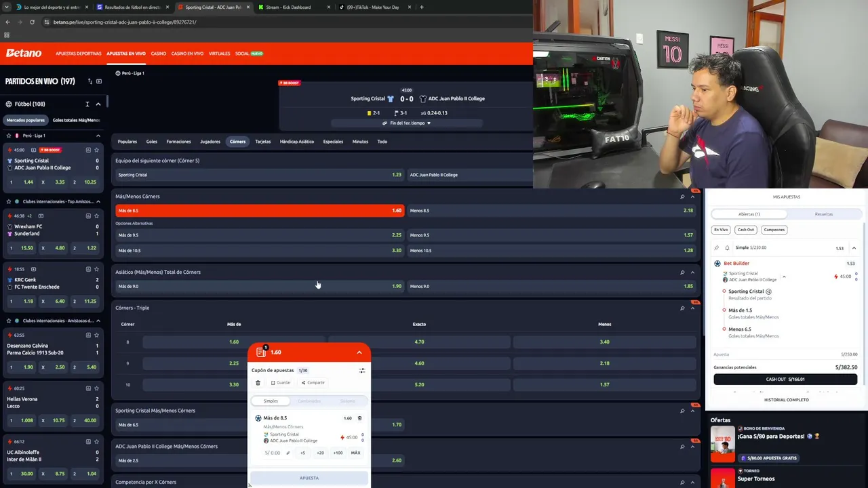Open a new browser tab with plus icon
Screen dimensions: 868x488
[x=422, y=7]
